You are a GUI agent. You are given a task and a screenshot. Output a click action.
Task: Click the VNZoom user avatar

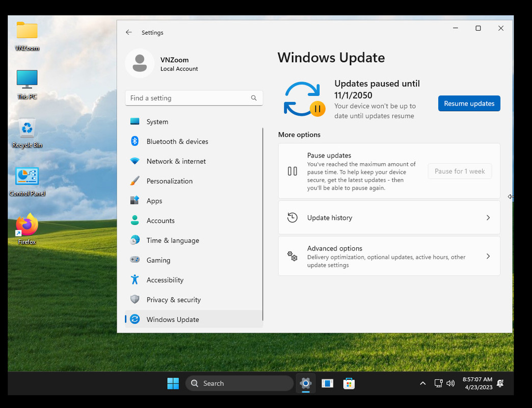click(140, 63)
